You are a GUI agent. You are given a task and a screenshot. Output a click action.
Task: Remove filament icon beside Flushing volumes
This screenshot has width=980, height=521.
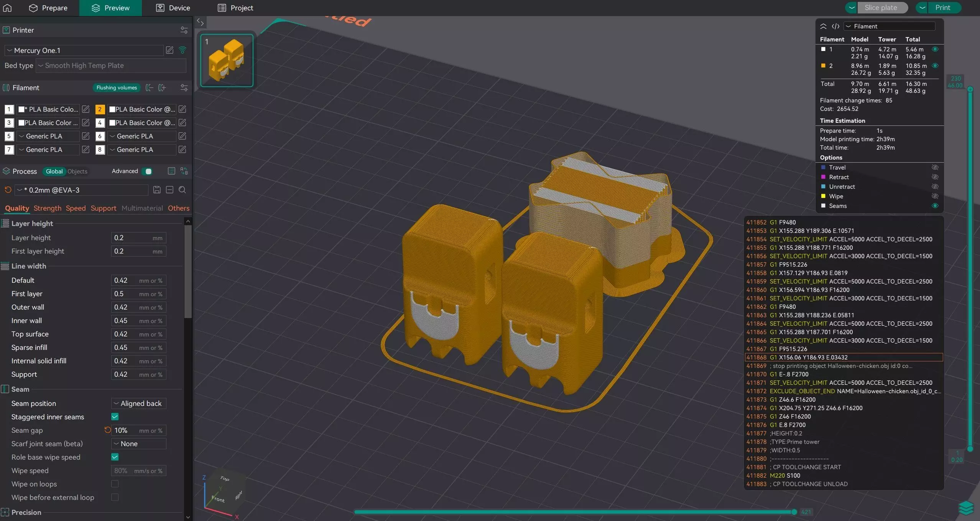coord(150,87)
